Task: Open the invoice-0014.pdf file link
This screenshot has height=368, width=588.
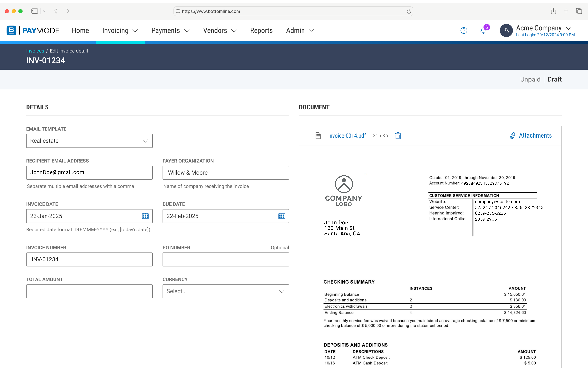Action: point(347,136)
